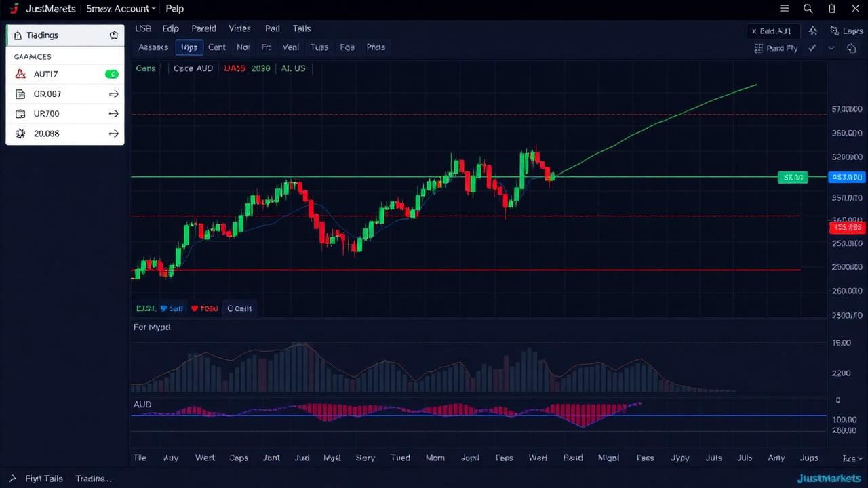868x488 pixels.
Task: Click the arrow icon beside Flyrt Tails
Action: click(14, 479)
